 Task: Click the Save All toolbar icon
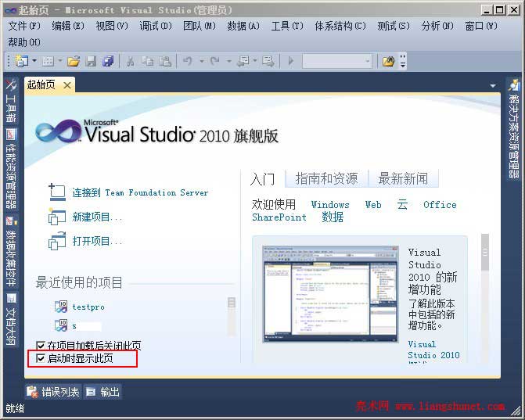pyautogui.click(x=108, y=61)
